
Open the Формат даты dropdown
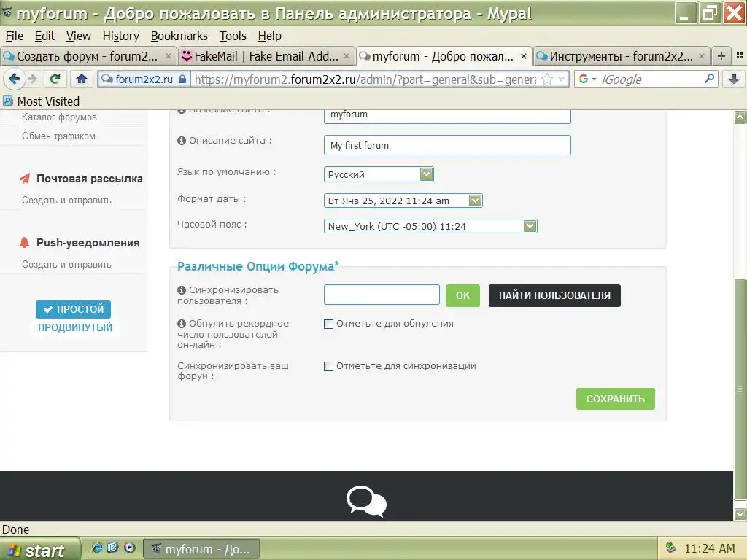403,201
